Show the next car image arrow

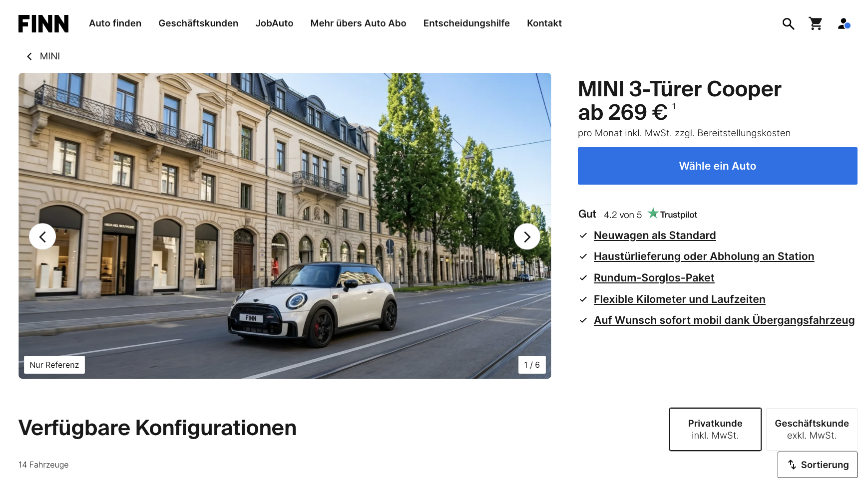tap(527, 237)
